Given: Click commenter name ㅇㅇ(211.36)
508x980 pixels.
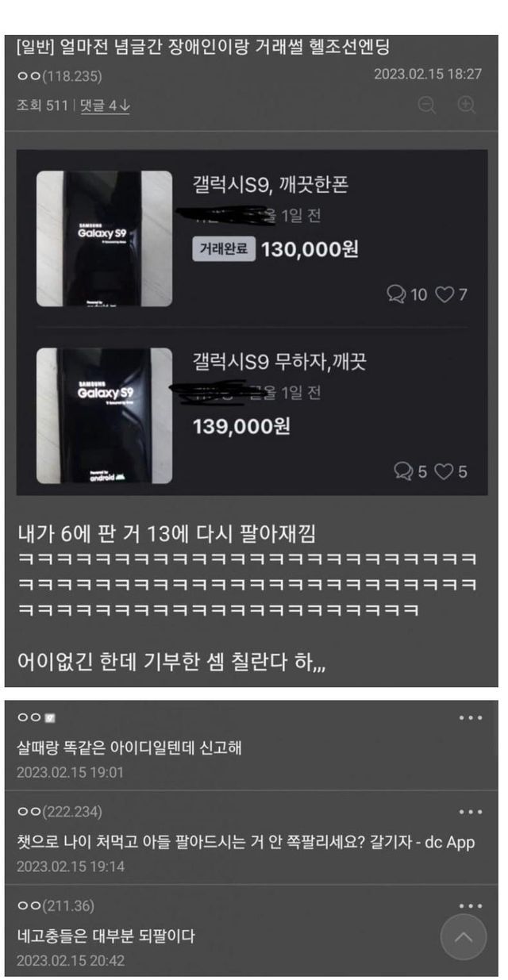Looking at the screenshot, I should [x=56, y=905].
